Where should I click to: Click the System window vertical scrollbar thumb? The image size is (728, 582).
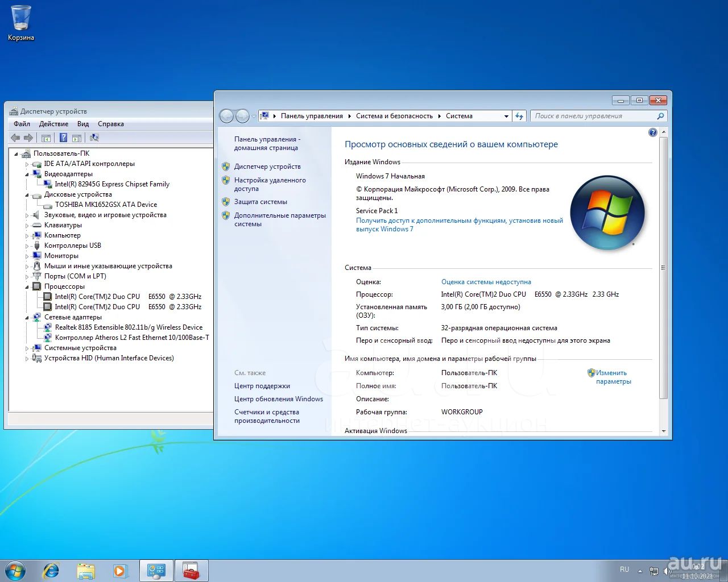click(663, 268)
